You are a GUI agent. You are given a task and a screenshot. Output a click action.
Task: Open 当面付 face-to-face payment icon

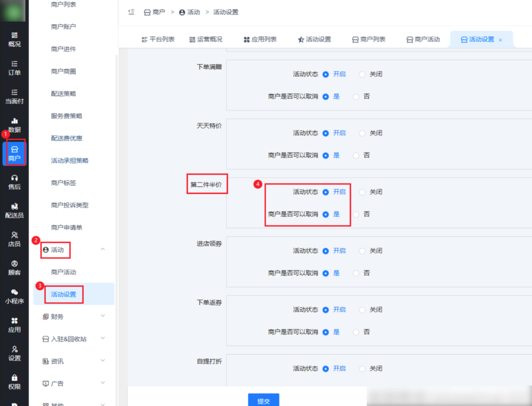coord(15,96)
